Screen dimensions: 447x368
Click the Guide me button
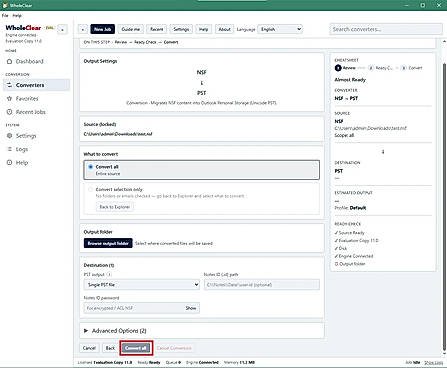(x=131, y=29)
